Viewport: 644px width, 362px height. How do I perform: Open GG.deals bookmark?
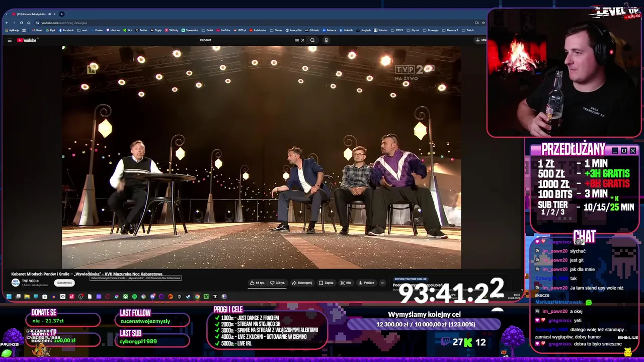(x=312, y=30)
